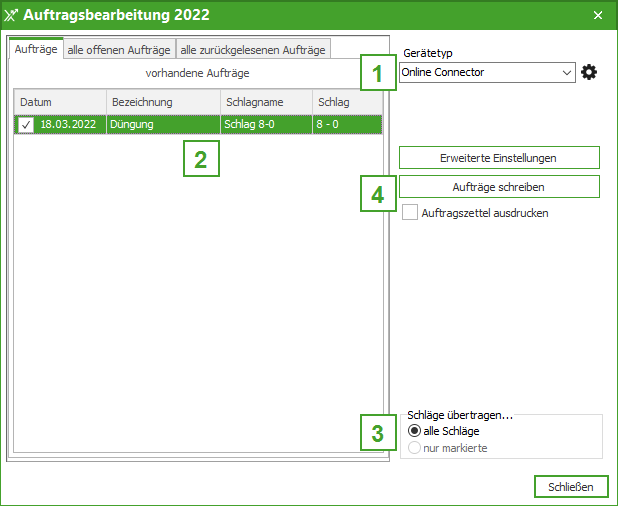Select the Aufträge tab

pyautogui.click(x=36, y=49)
